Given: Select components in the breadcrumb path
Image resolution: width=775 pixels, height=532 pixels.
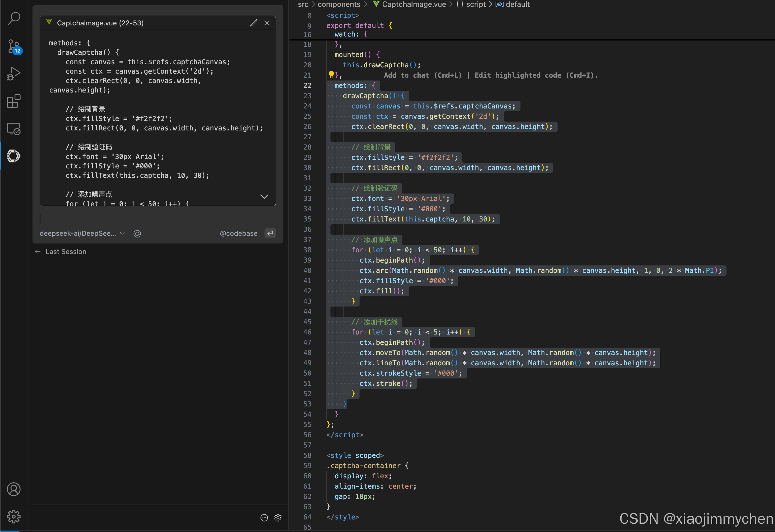Looking at the screenshot, I should pyautogui.click(x=338, y=4).
